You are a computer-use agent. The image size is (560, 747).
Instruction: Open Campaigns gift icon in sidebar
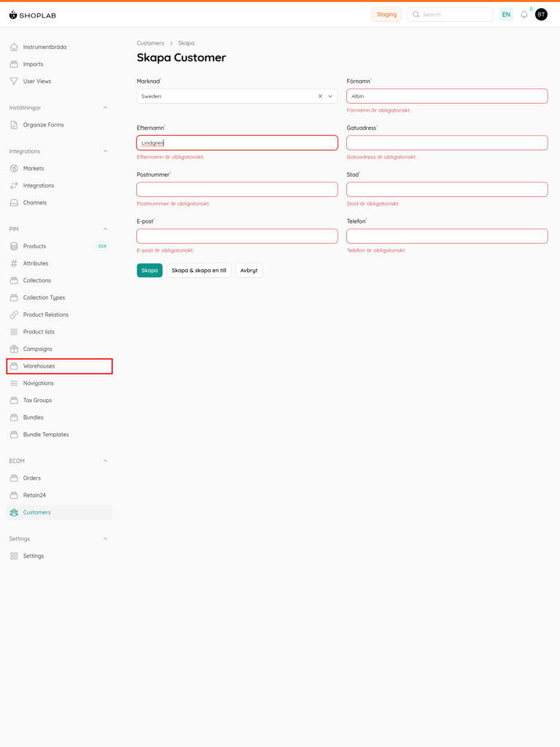click(14, 349)
